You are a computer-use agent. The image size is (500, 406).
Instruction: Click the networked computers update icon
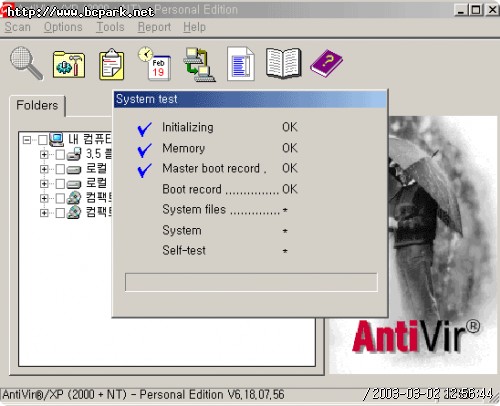pos(199,65)
